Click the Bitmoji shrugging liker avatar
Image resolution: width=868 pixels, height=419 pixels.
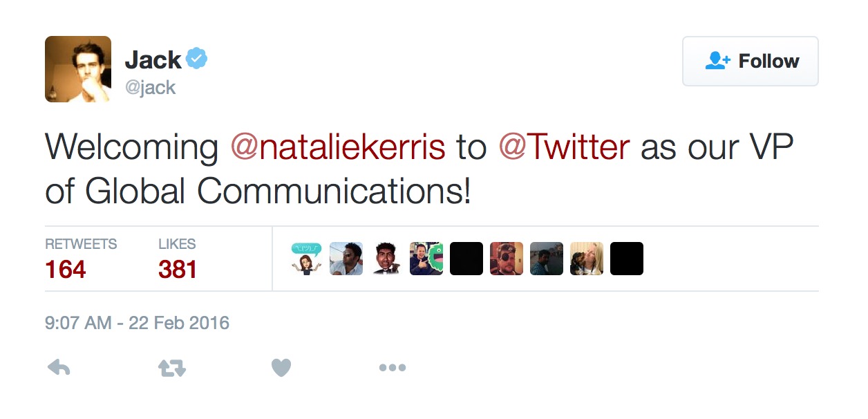pos(306,259)
